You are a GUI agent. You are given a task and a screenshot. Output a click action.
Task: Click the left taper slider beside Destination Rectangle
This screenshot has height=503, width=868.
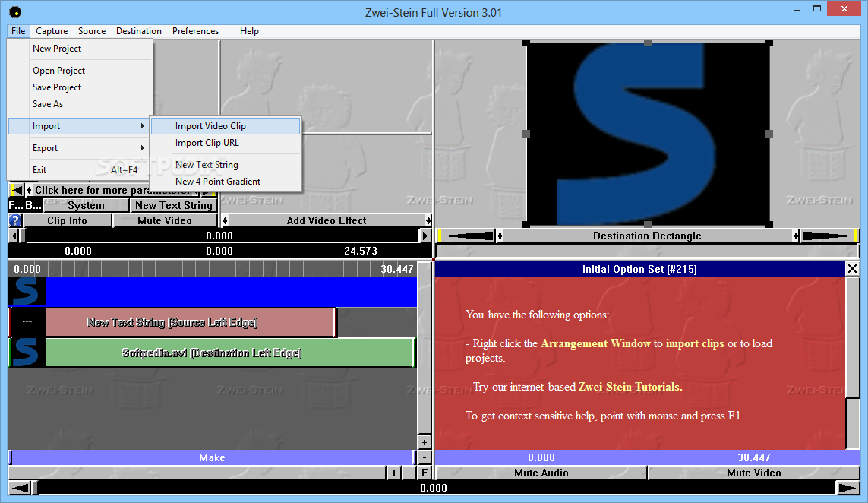466,236
